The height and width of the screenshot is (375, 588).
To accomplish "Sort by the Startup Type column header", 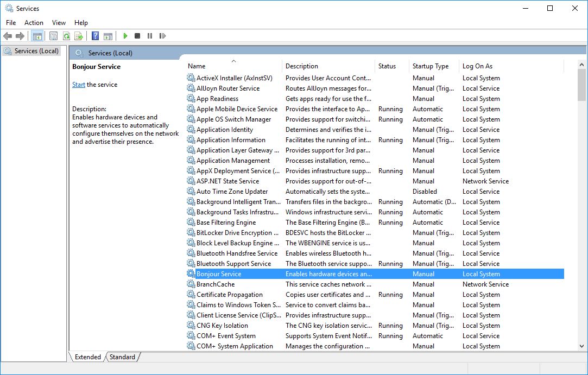I will [434, 66].
